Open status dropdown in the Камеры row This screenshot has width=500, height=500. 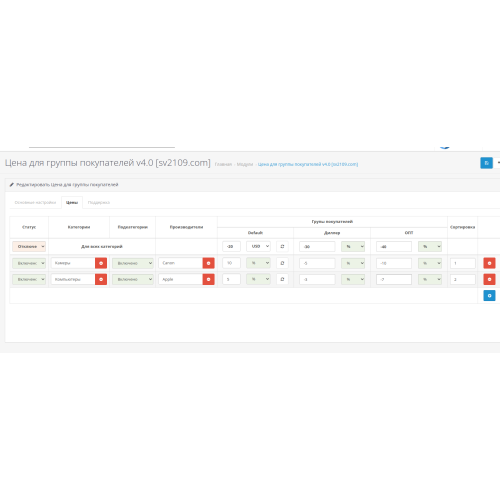29,263
